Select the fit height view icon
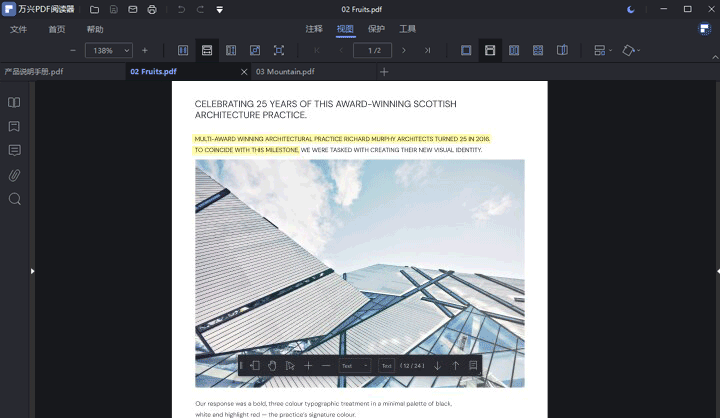The width and height of the screenshot is (720, 418). pyautogui.click(x=183, y=50)
